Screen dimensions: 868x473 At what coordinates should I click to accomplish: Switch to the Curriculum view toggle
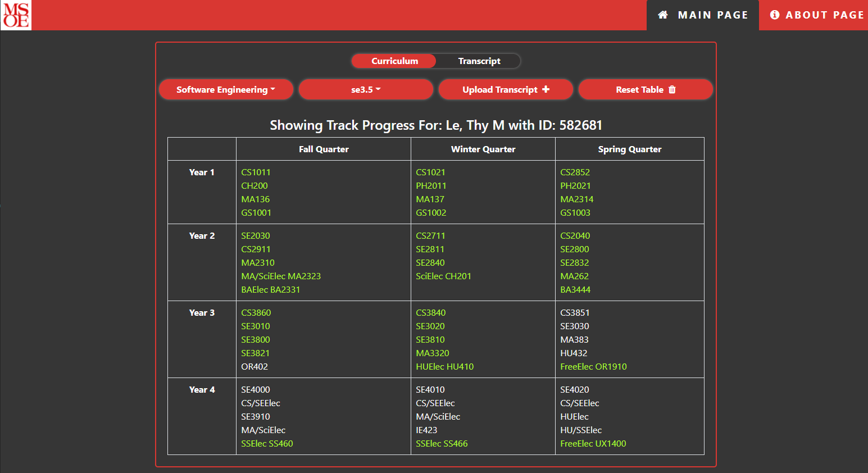pos(394,61)
